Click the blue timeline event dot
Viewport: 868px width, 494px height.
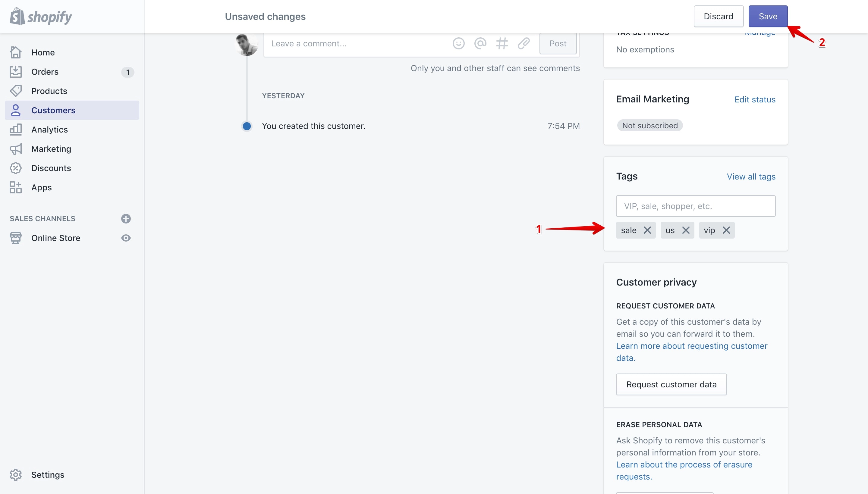click(247, 126)
